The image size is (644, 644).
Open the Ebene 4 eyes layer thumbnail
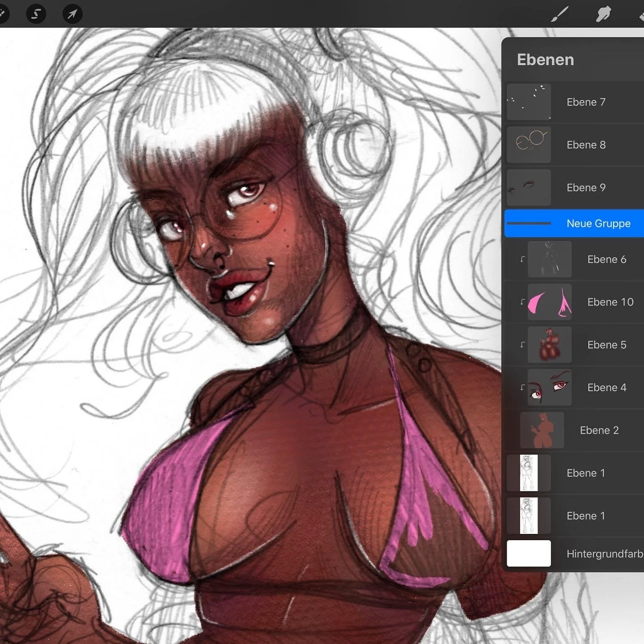click(550, 388)
